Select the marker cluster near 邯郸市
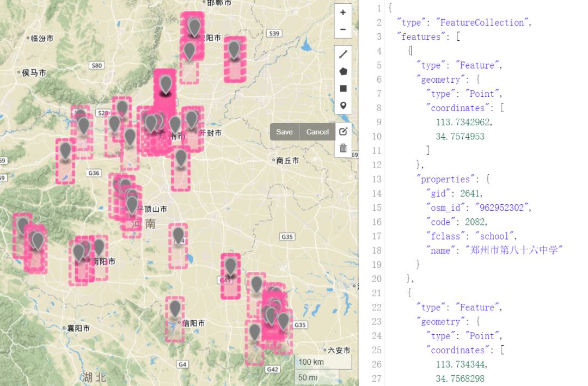Viewport: 588px width, 386px height. pos(194,26)
